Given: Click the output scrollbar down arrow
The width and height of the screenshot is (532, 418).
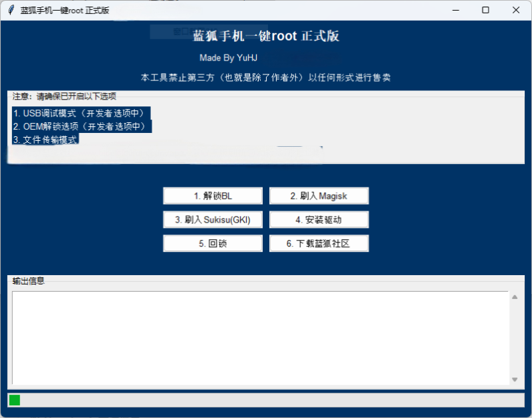Looking at the screenshot, I should [x=514, y=379].
